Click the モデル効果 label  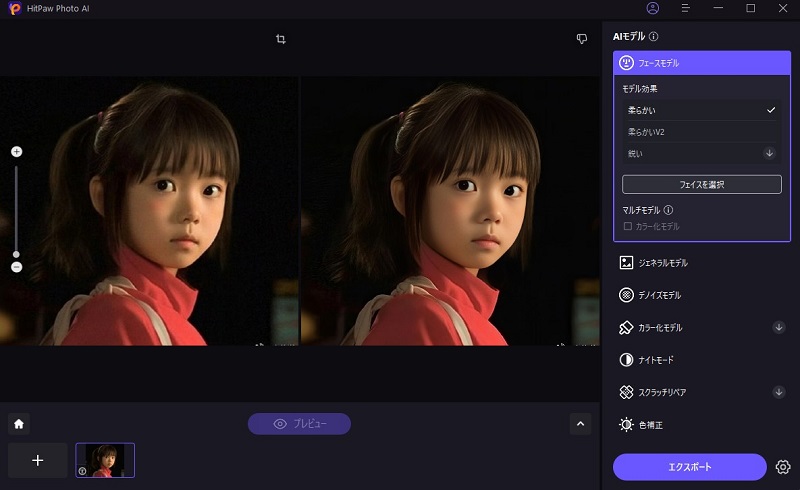click(640, 89)
